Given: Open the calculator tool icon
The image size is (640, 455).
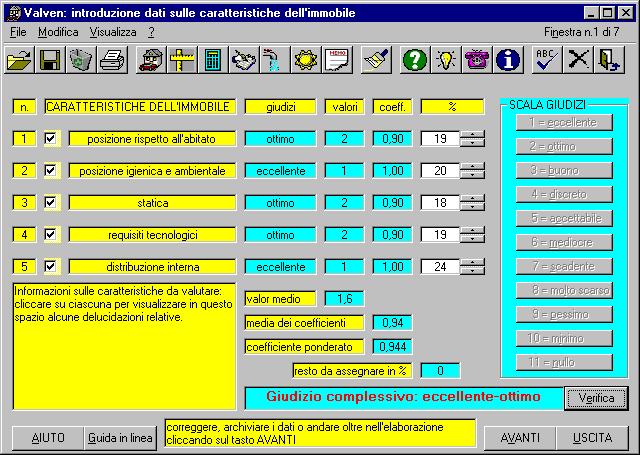Looking at the screenshot, I should tap(213, 60).
